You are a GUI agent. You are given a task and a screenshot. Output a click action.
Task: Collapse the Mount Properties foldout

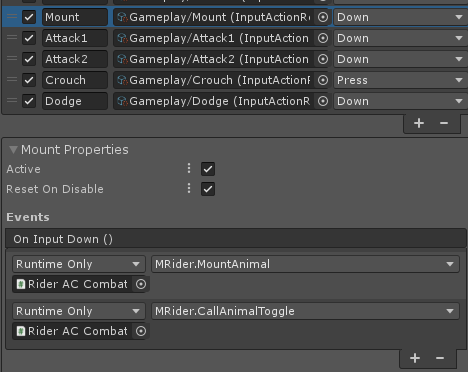tap(13, 150)
